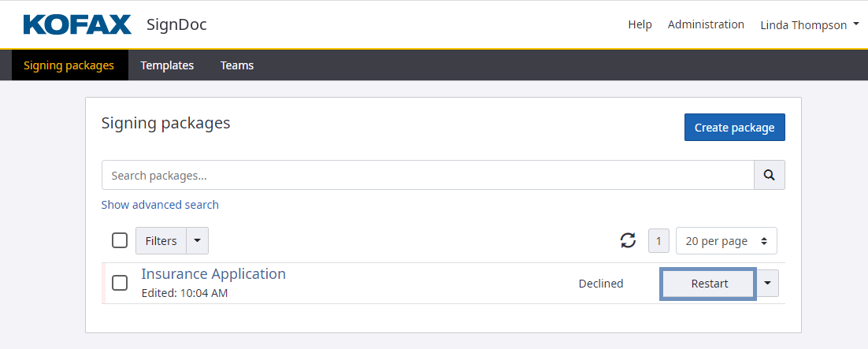Open the Teams tab
Screen dimensions: 868x349
(x=237, y=65)
